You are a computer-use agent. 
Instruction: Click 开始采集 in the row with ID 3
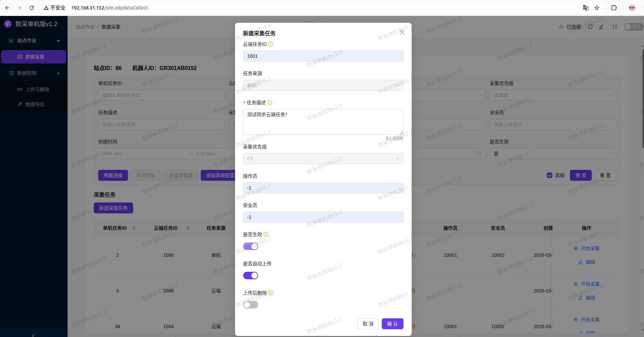[x=587, y=284]
